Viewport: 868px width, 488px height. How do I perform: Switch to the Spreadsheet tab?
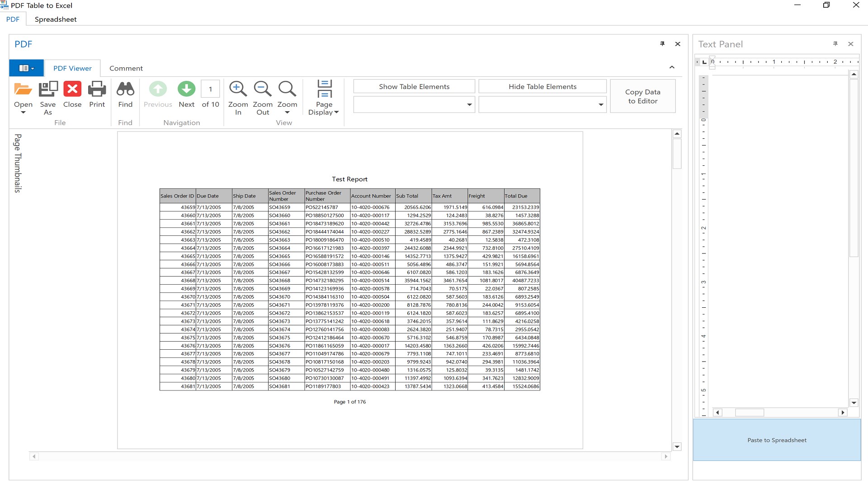[x=56, y=19]
